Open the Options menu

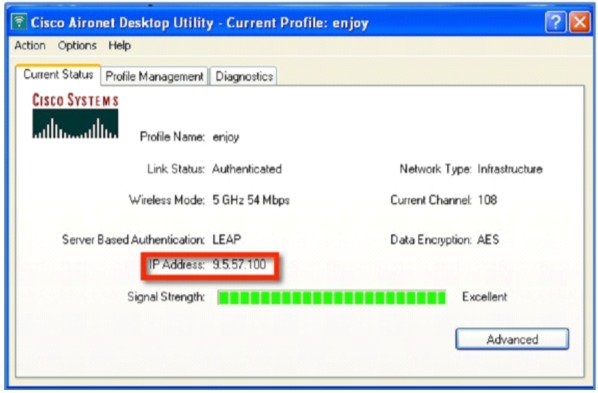[x=77, y=45]
